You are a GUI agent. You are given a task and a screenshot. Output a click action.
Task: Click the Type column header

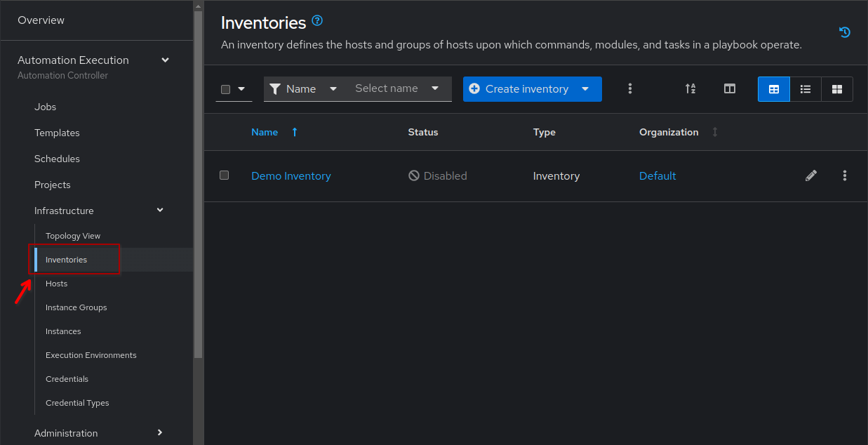point(545,132)
